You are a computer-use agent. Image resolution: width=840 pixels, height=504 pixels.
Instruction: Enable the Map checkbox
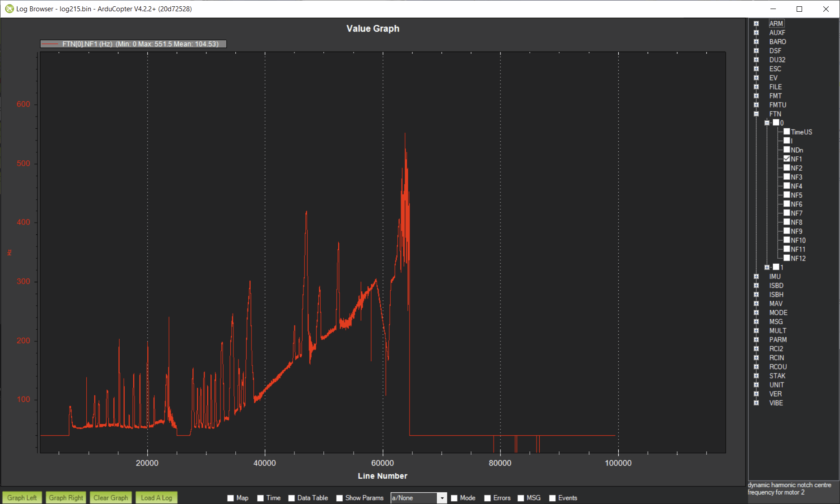(229, 498)
